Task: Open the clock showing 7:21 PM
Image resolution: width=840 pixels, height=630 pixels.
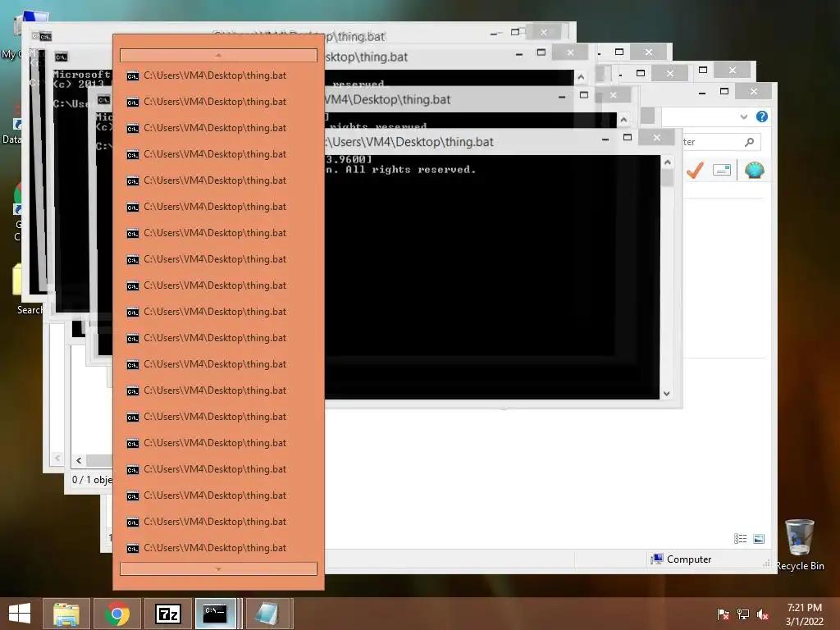Action: (804, 614)
